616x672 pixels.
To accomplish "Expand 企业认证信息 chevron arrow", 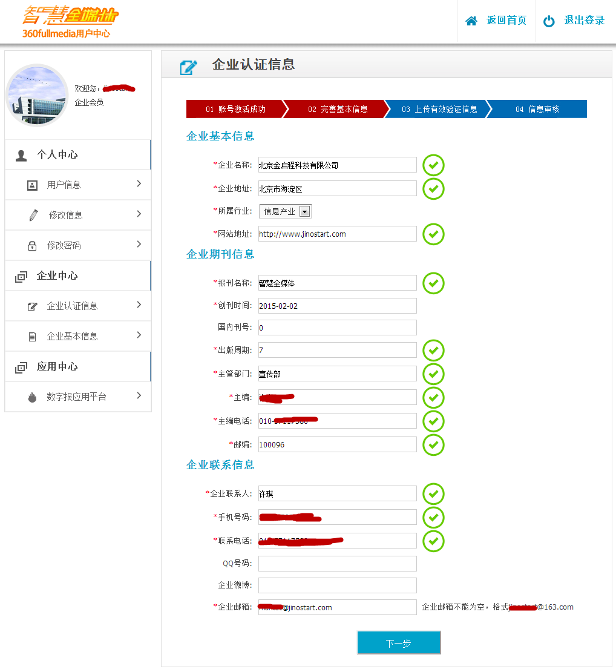I will [x=139, y=305].
